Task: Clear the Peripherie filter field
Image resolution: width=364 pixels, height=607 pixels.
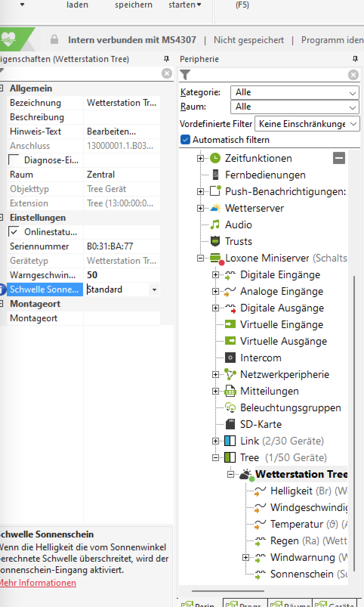Action: [x=353, y=75]
